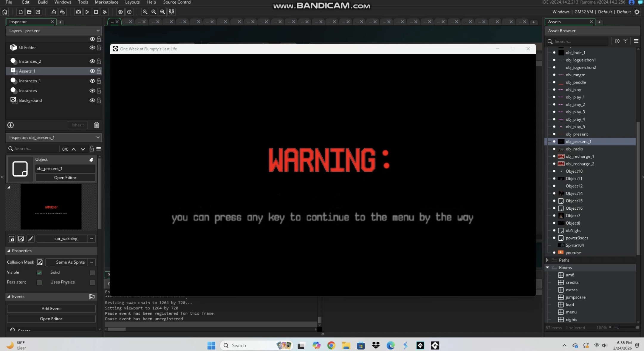Click the Zoom In magnifier icon
The height and width of the screenshot is (351, 644).
(162, 12)
